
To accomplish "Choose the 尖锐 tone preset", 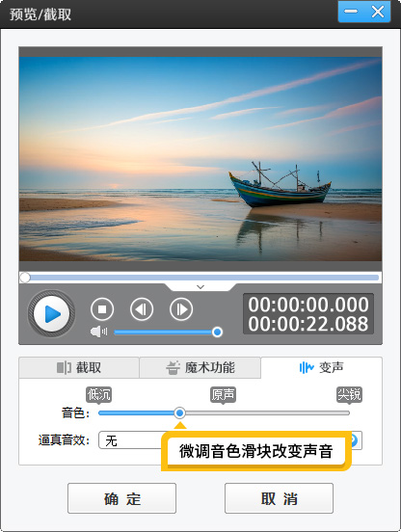I will (x=350, y=394).
